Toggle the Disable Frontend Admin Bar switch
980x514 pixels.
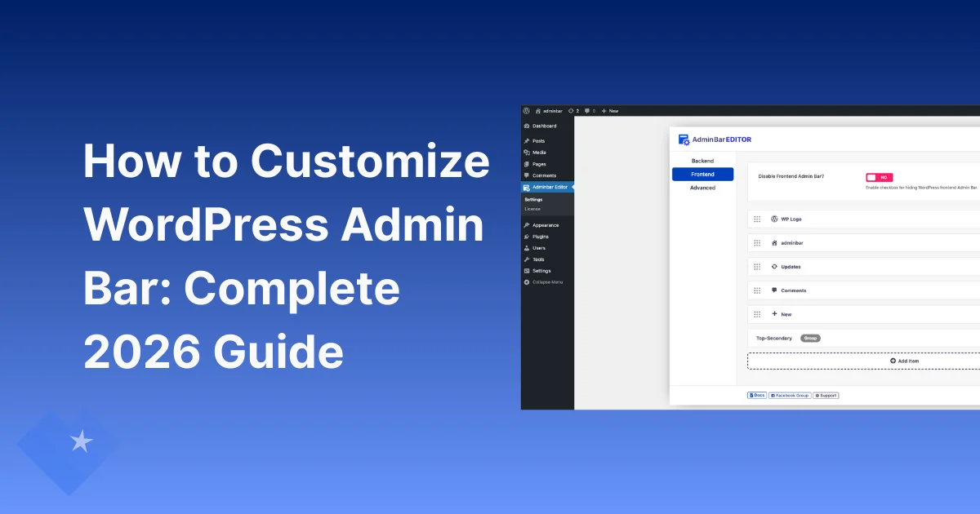(x=879, y=177)
